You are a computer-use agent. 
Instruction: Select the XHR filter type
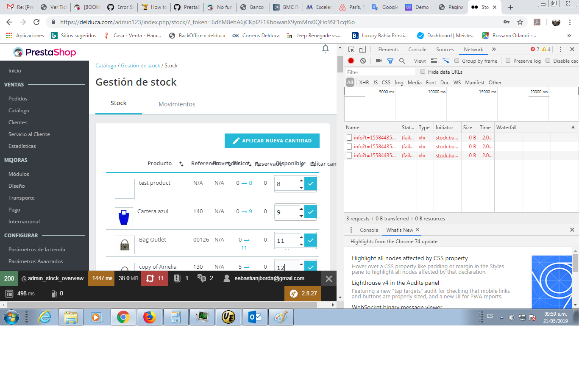coord(364,83)
